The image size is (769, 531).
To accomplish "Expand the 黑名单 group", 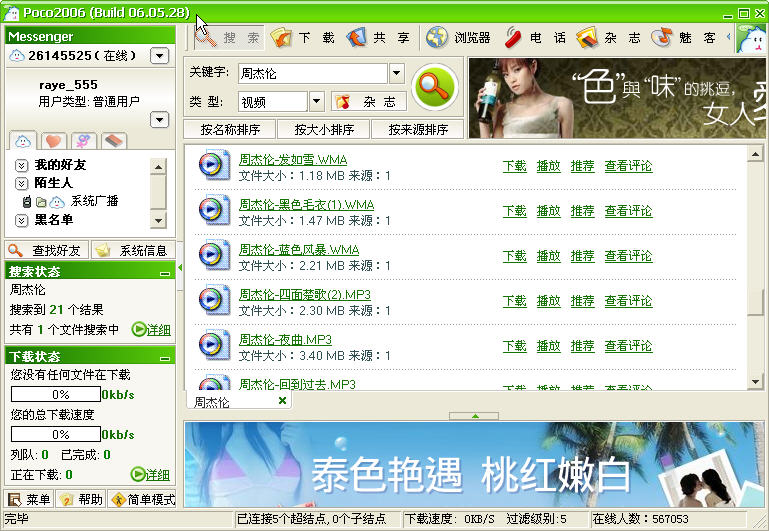I will pos(21,220).
